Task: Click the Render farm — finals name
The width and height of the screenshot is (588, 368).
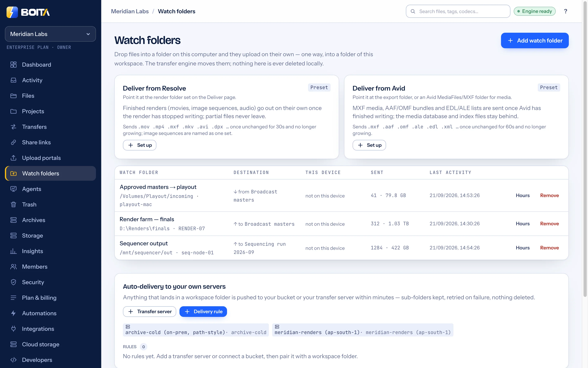Action: pyautogui.click(x=147, y=219)
